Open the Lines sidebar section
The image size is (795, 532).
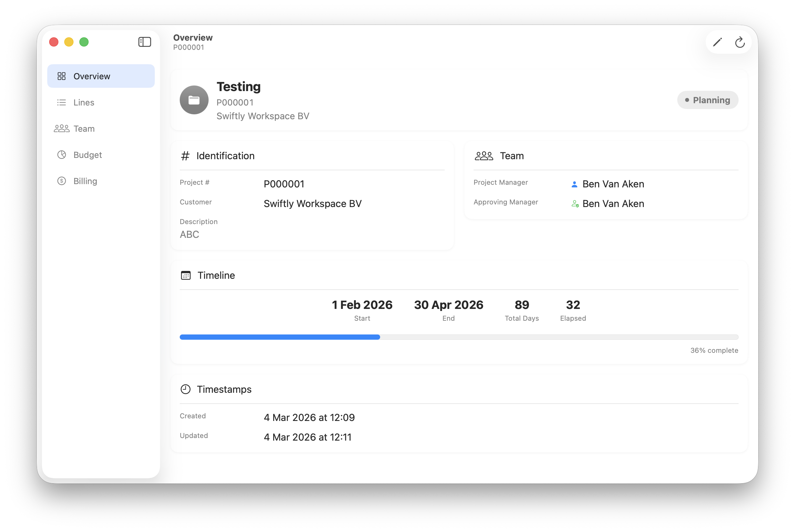84,103
